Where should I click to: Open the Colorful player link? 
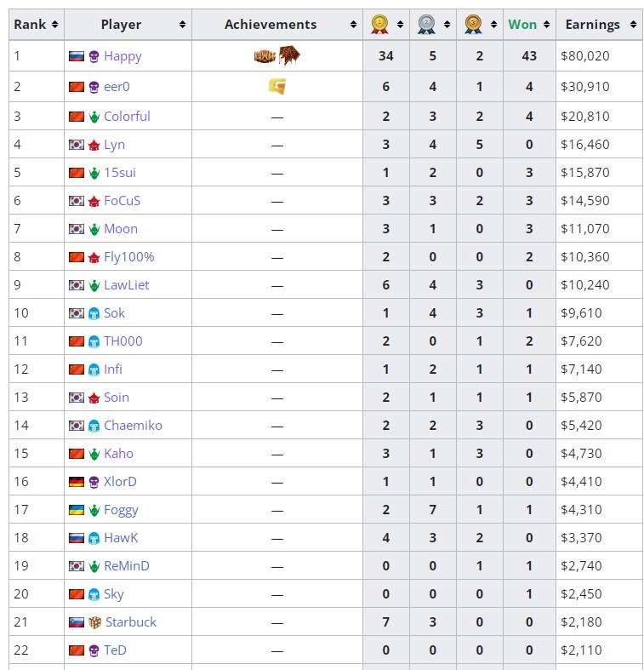click(x=127, y=117)
